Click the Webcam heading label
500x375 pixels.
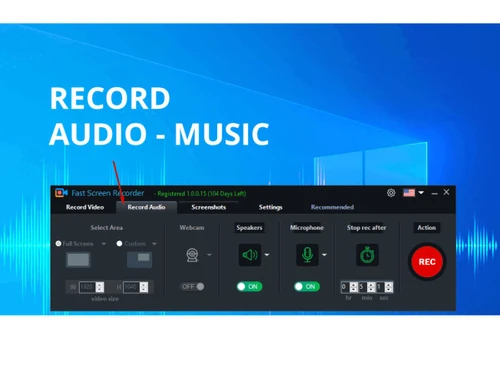[x=192, y=228]
